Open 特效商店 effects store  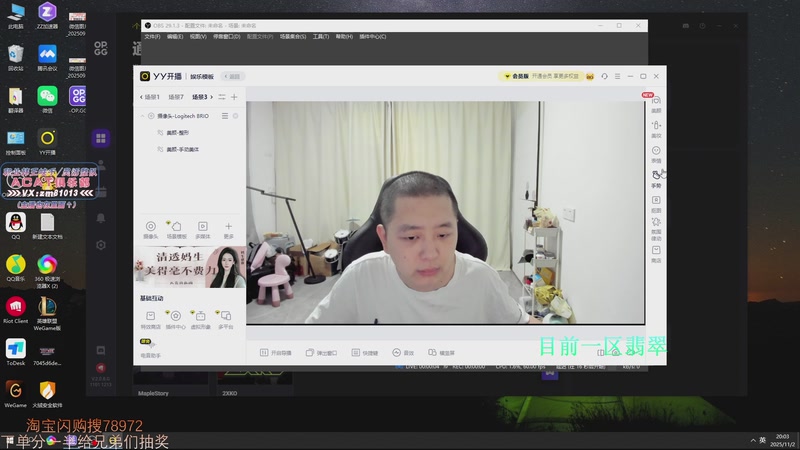[x=151, y=320]
